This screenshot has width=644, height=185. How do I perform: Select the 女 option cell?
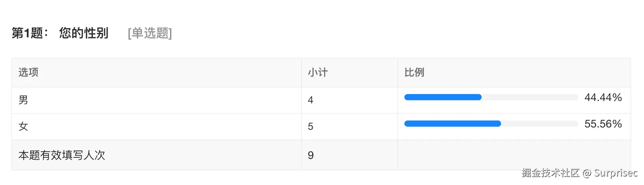(23, 126)
